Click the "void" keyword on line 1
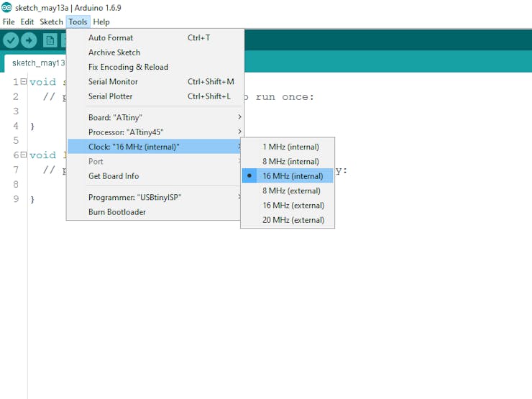The image size is (532, 399). tap(42, 82)
